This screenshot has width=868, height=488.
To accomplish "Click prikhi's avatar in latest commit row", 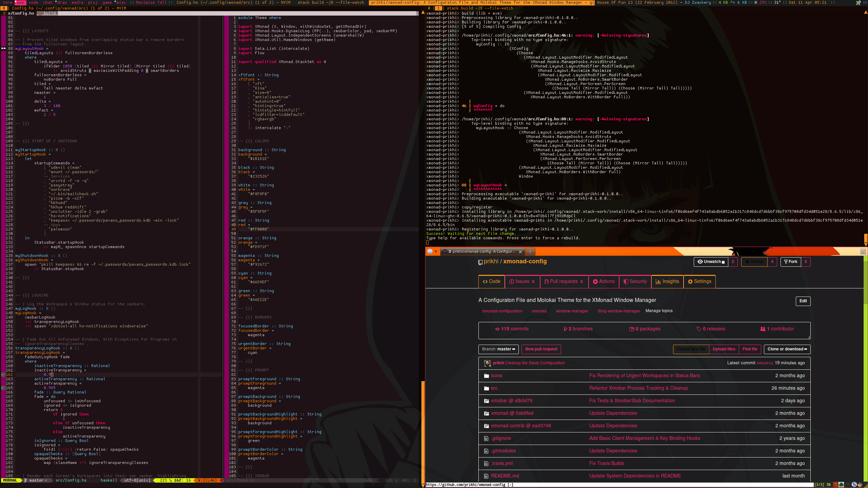I will [x=488, y=363].
